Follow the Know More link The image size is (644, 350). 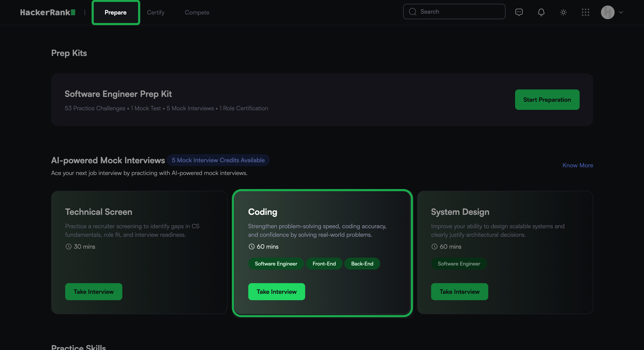click(578, 165)
